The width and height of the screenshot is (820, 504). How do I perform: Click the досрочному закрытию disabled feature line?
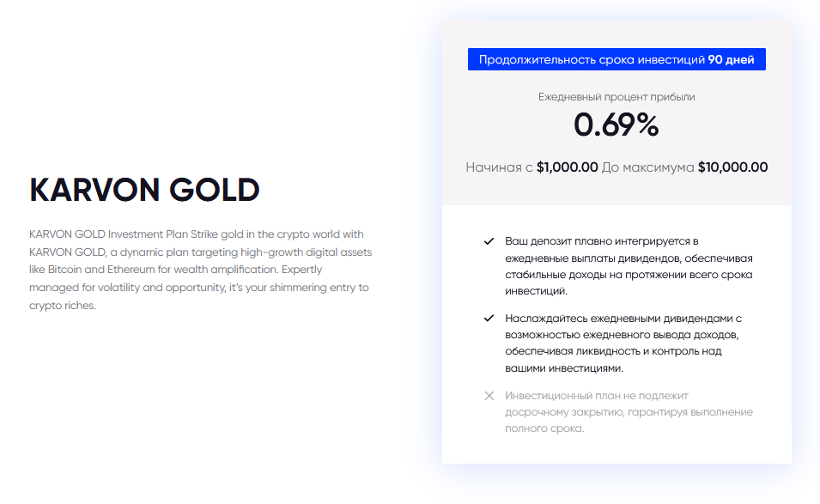[629, 412]
